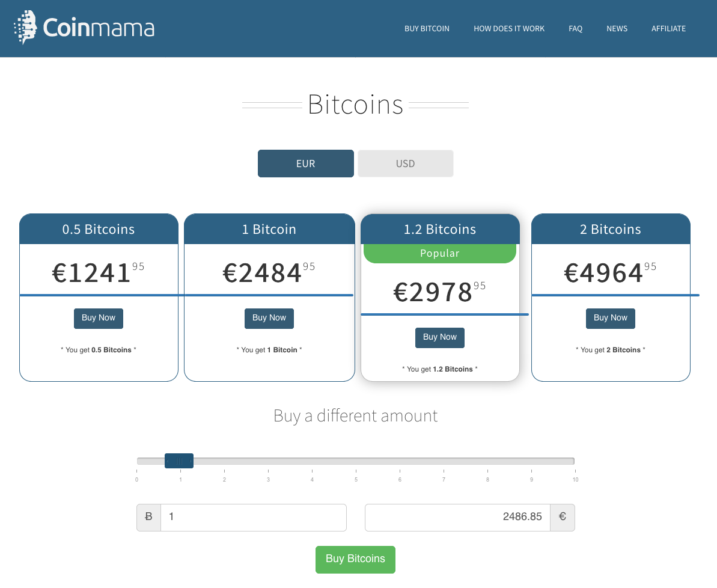
Task: Click the 2 Bitcoins card header
Action: pyautogui.click(x=611, y=229)
